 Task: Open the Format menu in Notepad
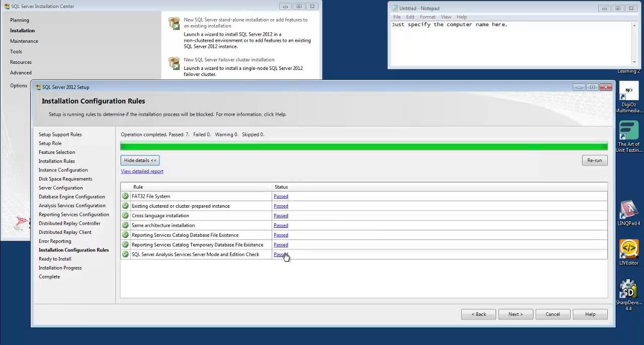(x=428, y=17)
